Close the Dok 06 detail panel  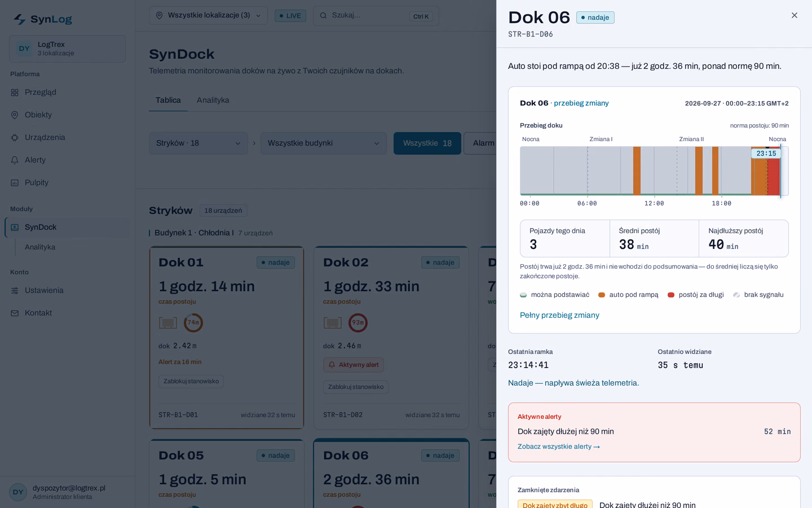tap(794, 15)
